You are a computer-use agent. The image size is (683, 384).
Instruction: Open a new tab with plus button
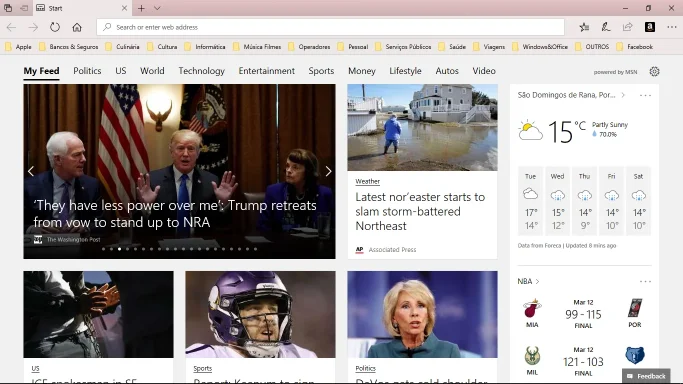[141, 8]
